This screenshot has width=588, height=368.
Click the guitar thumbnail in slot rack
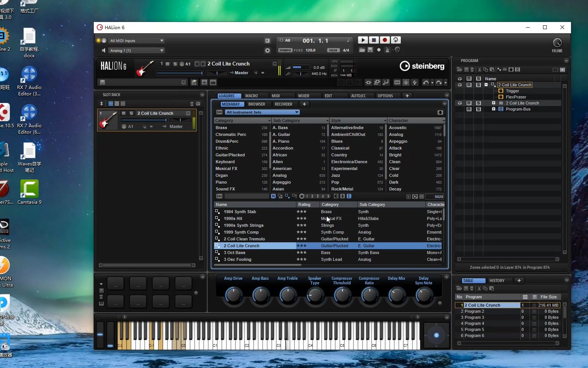click(108, 120)
